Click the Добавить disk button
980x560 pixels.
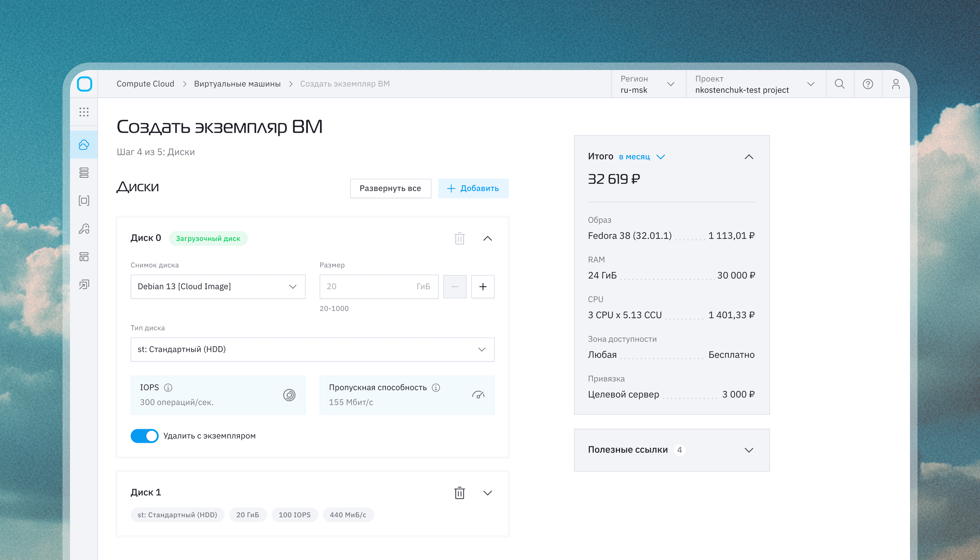pyautogui.click(x=473, y=188)
